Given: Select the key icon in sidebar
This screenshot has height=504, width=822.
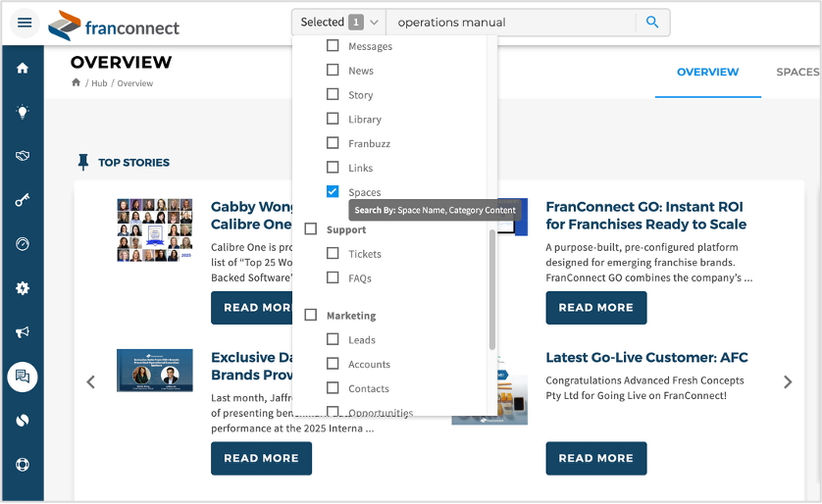Looking at the screenshot, I should point(23,200).
